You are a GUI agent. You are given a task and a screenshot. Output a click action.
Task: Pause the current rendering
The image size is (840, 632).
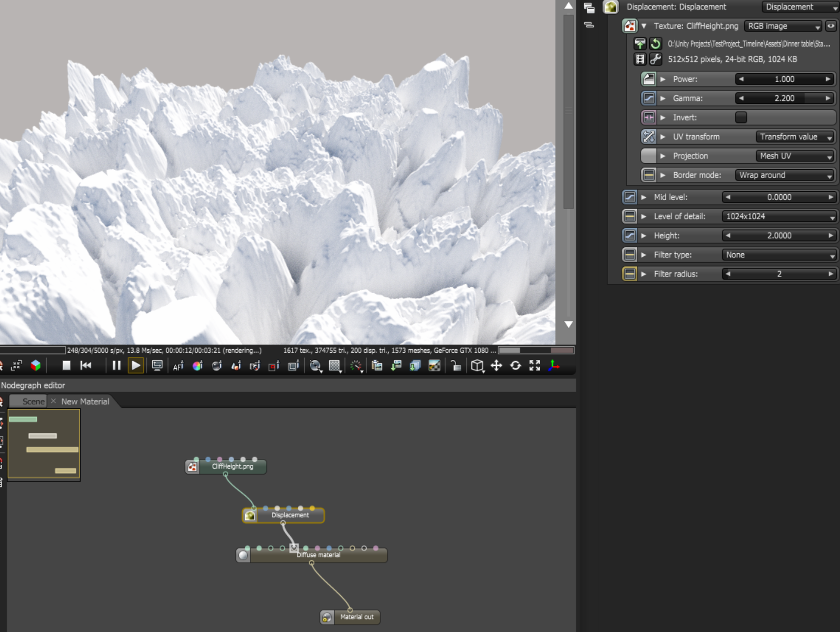[x=116, y=365]
